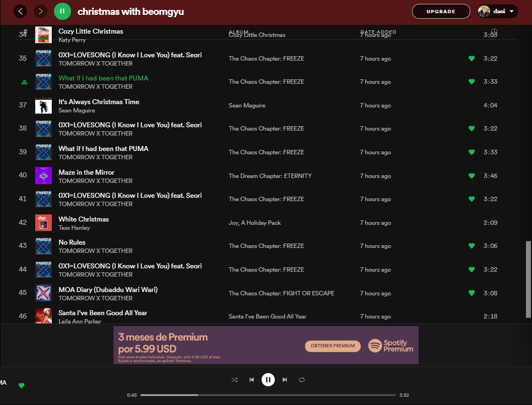Go forward with the right arrow button
Image resolution: width=532 pixels, height=405 pixels.
pyautogui.click(x=41, y=11)
